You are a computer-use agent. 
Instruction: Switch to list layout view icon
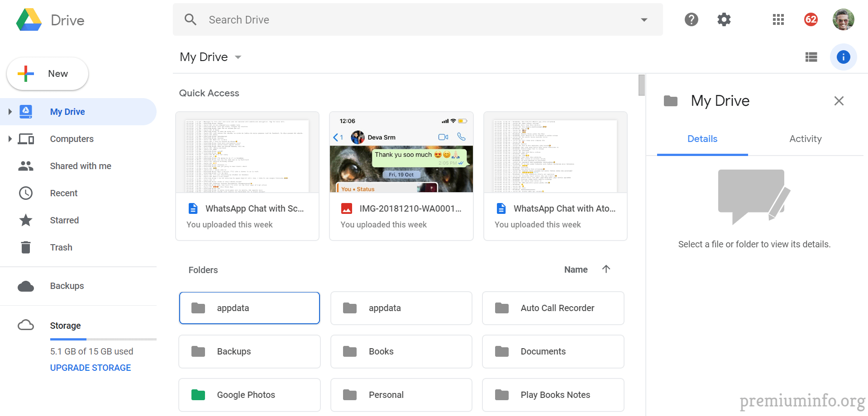(811, 57)
